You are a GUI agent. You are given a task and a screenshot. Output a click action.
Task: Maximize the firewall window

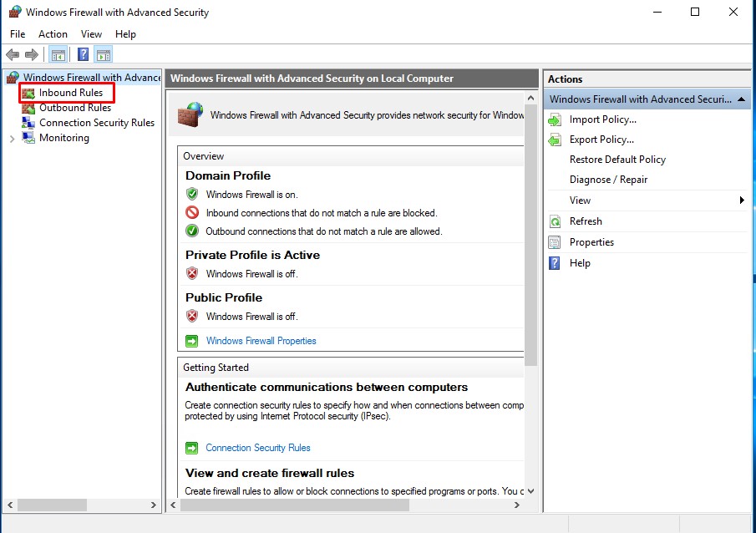[x=695, y=12]
